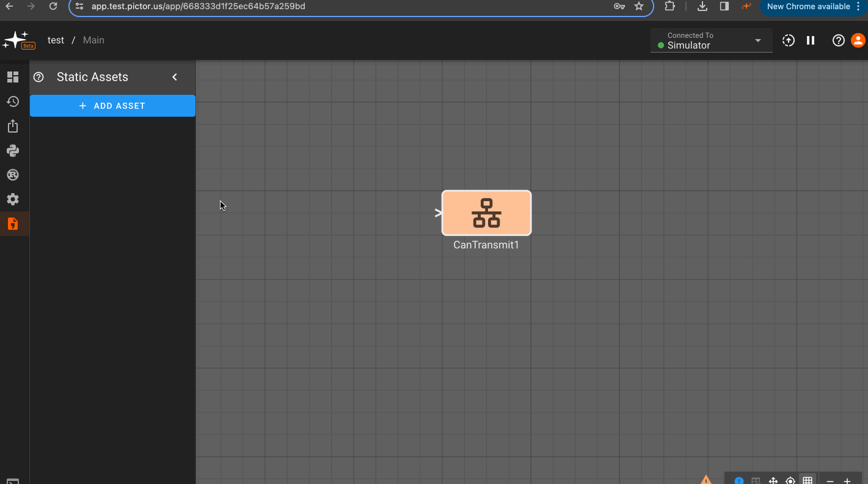Click the export share icon in sidebar
Image resolution: width=868 pixels, height=484 pixels.
coord(13,126)
